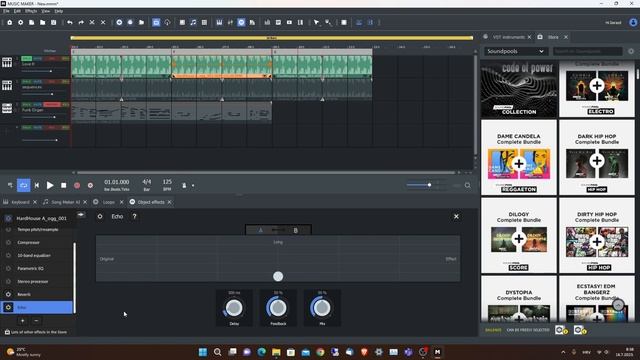
Task: Open the home icon in the top toolbar
Action: [x=9, y=22]
